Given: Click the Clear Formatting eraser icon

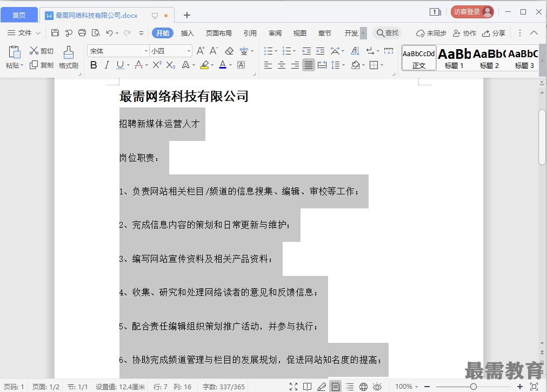Looking at the screenshot, I should coord(229,51).
